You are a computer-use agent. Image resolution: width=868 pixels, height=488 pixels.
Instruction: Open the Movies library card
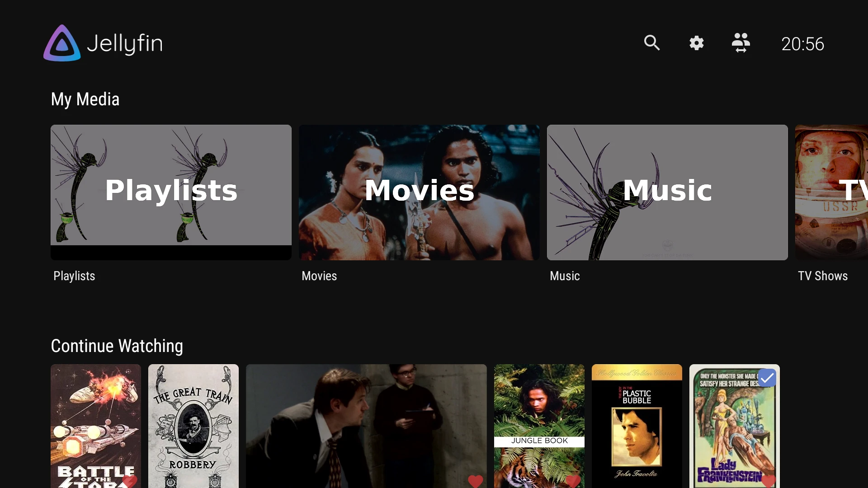coord(419,192)
